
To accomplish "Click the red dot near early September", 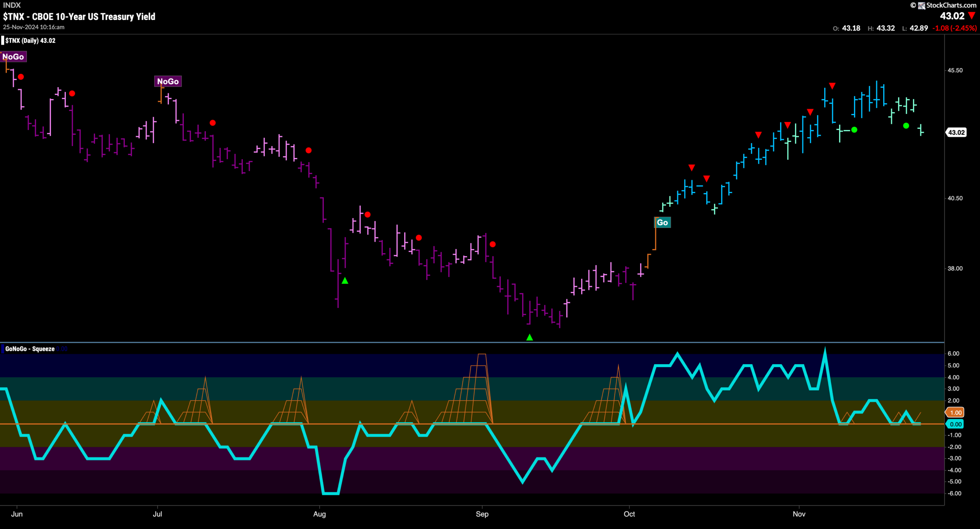I will pos(493,244).
